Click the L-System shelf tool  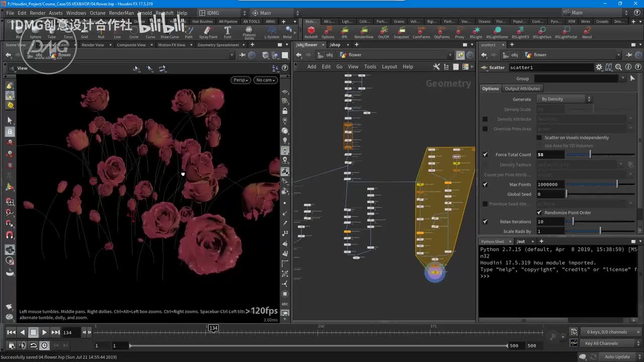[272, 31]
